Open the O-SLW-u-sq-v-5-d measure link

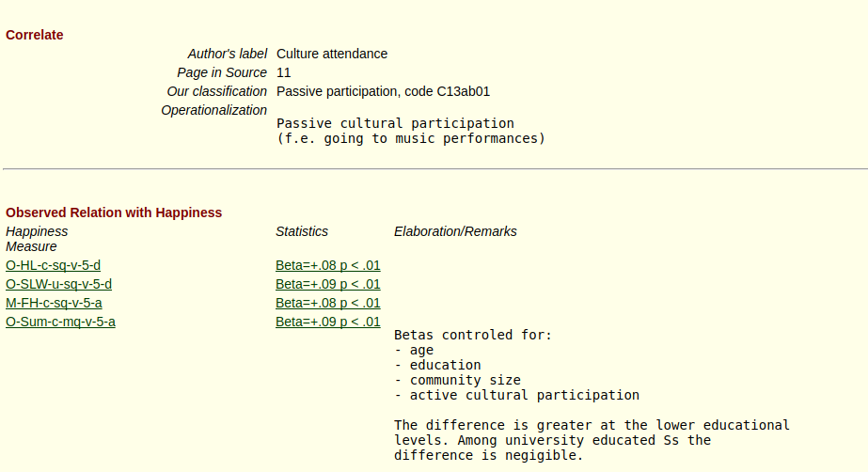(58, 284)
